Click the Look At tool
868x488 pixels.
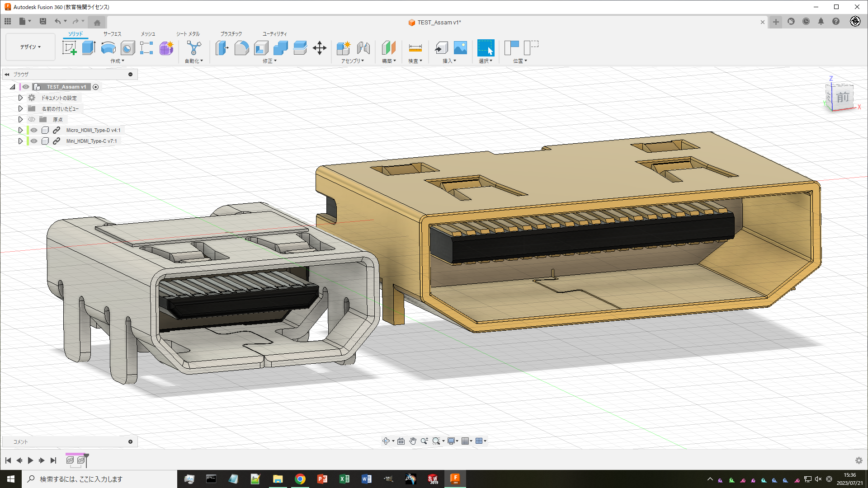point(401,441)
